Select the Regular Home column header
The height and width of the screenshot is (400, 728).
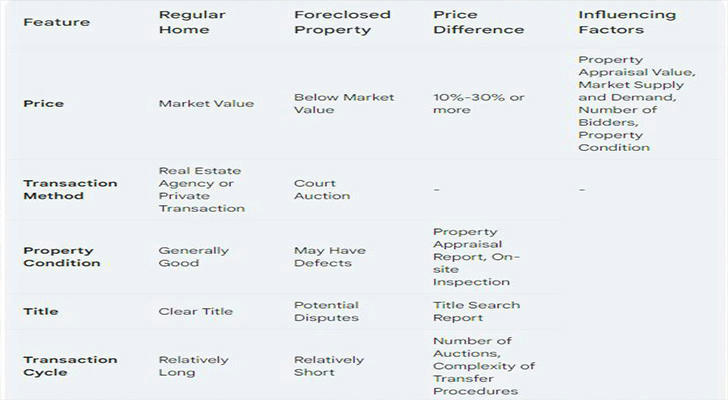192,22
